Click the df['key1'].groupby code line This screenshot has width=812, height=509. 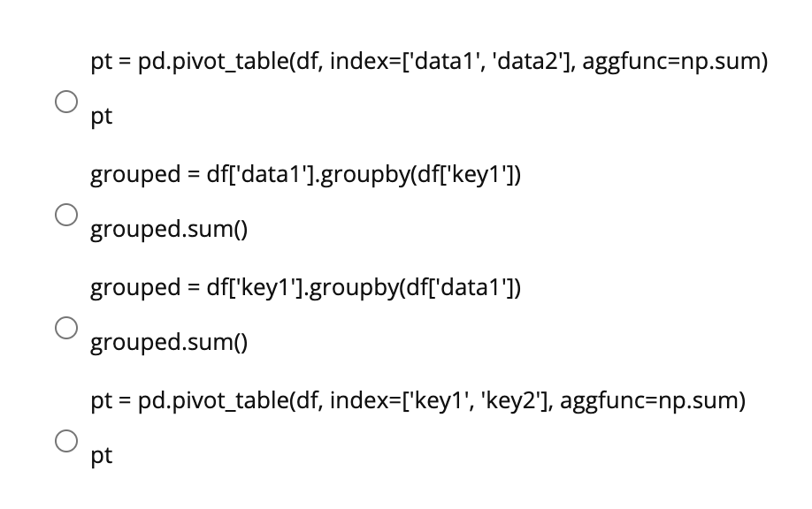tap(305, 288)
